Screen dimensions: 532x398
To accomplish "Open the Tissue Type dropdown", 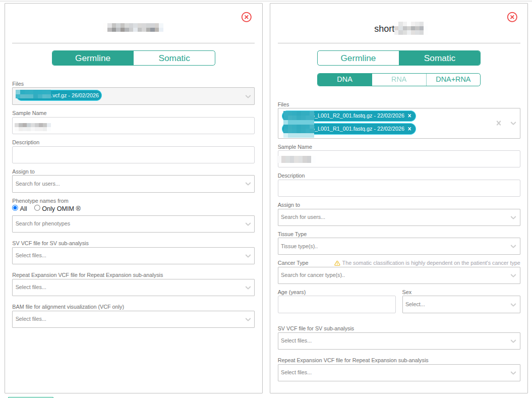I will pyautogui.click(x=398, y=246).
